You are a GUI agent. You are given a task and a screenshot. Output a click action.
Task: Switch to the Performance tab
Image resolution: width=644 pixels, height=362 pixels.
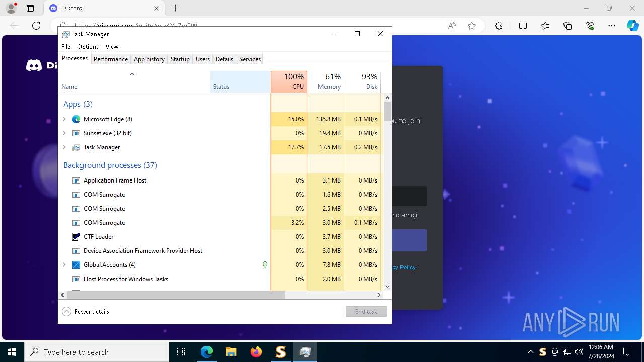coord(111,59)
